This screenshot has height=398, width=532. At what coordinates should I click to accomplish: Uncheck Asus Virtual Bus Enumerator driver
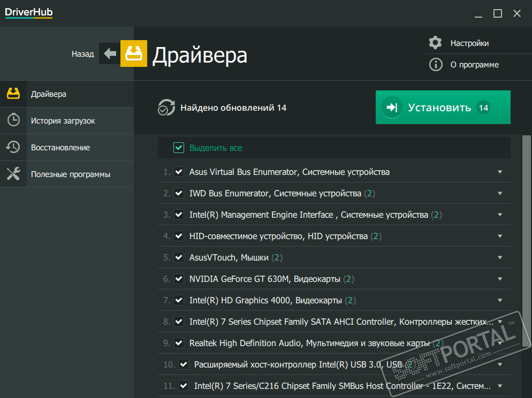[x=179, y=172]
